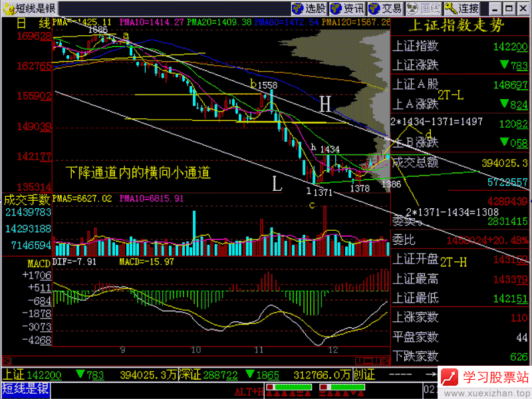Image resolution: width=532 pixels, height=399 pixels.
Task: Click the 2T-L annotation label
Action: coord(451,96)
